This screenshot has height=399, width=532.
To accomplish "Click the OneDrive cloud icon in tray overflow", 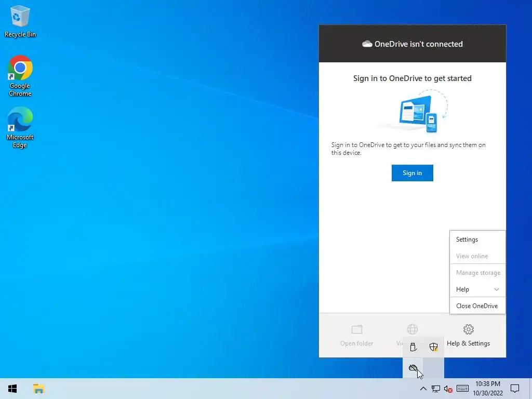I will point(413,368).
